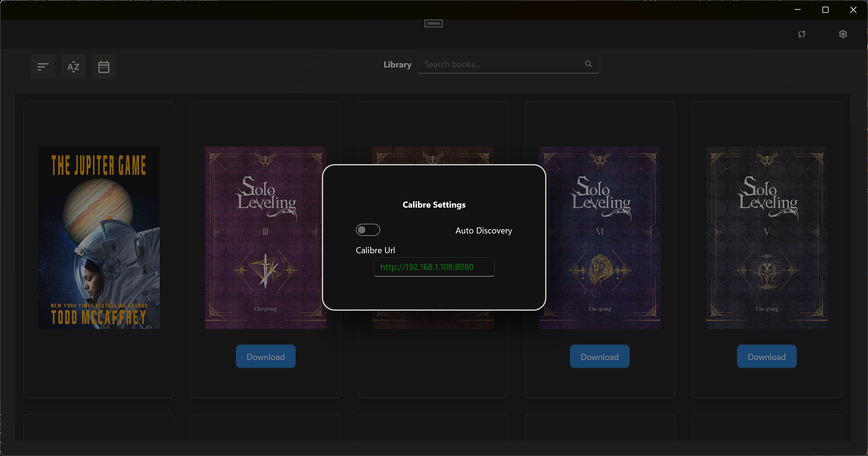The width and height of the screenshot is (868, 456).
Task: Open the sort order options icon
Action: pyautogui.click(x=43, y=67)
